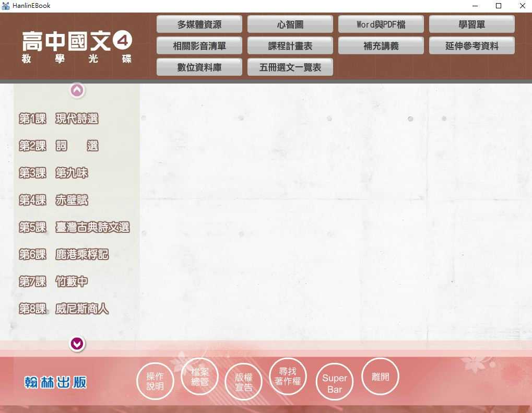
Task: Open 五冊選文一覽表 button
Action: point(290,67)
